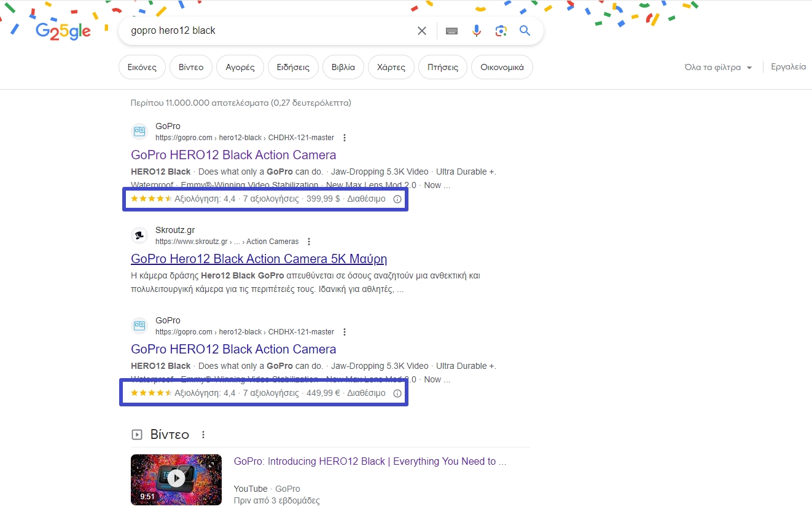Screen dimensions: 812x517
Task: Open Google Lens image search icon
Action: point(501,30)
